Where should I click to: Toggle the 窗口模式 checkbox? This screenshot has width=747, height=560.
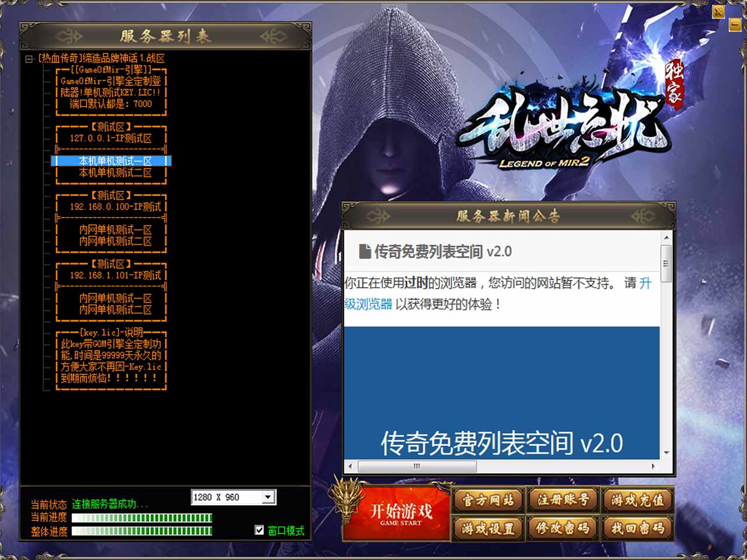tap(260, 530)
